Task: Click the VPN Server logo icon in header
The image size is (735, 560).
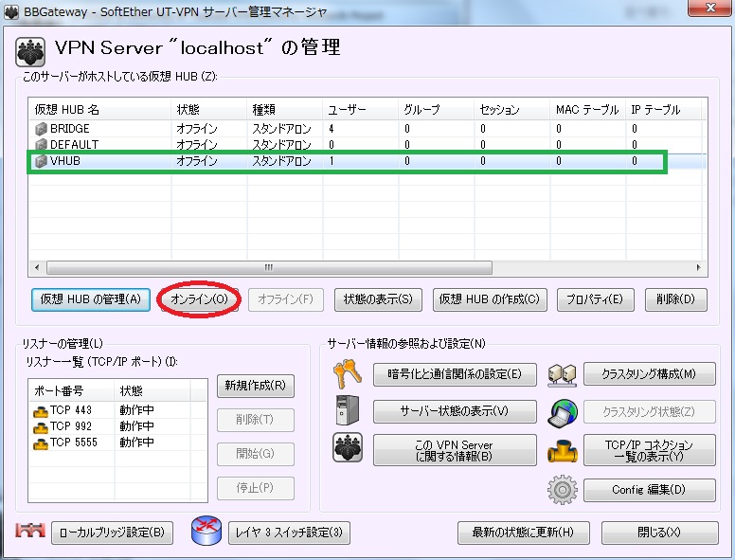Action: coord(30,51)
